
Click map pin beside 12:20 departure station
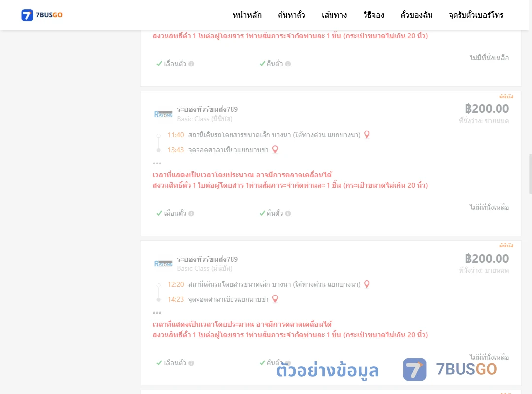[367, 284]
